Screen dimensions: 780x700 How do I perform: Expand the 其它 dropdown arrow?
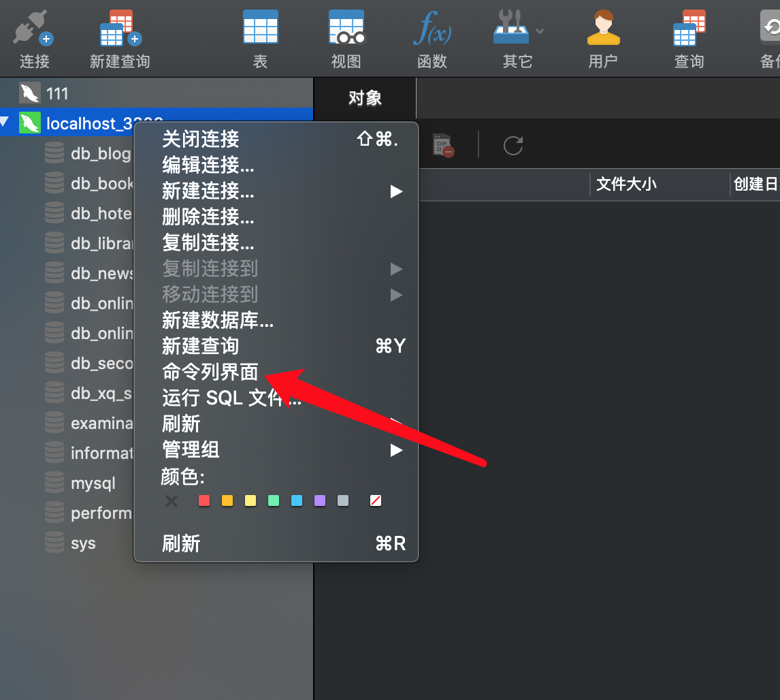(539, 31)
